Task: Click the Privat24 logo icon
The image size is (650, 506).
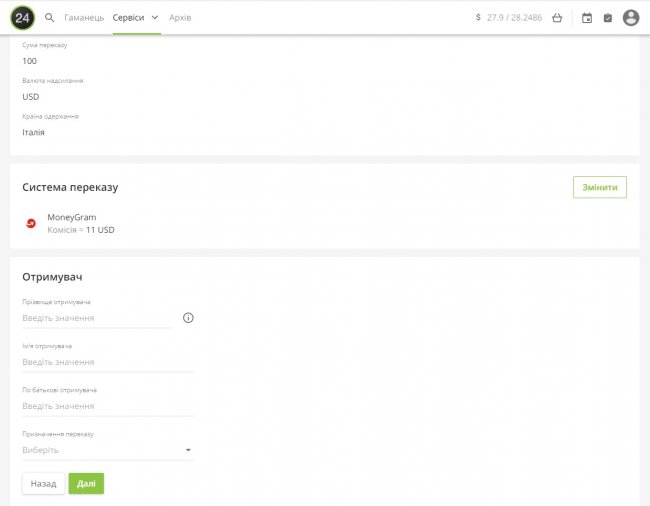Action: tap(22, 17)
